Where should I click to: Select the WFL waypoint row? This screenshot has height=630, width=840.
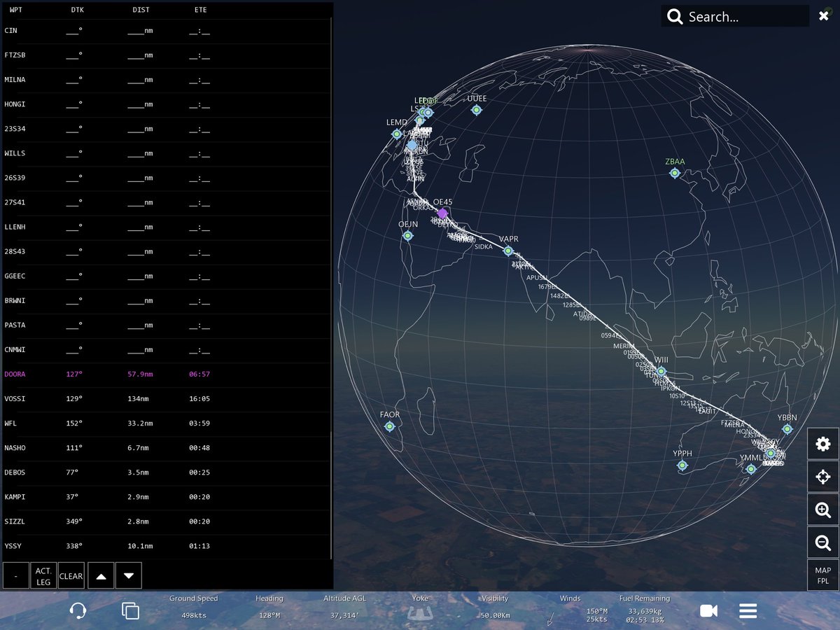[x=165, y=423]
